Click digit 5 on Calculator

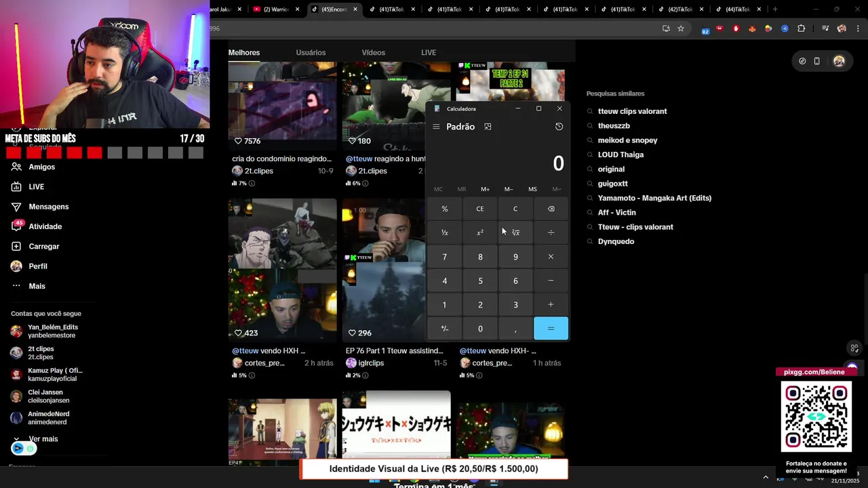(x=480, y=281)
